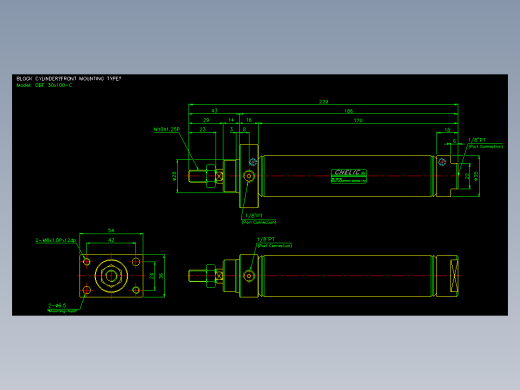Select the blue port symbol on the rear cap
520x390 pixels.
pos(442,162)
